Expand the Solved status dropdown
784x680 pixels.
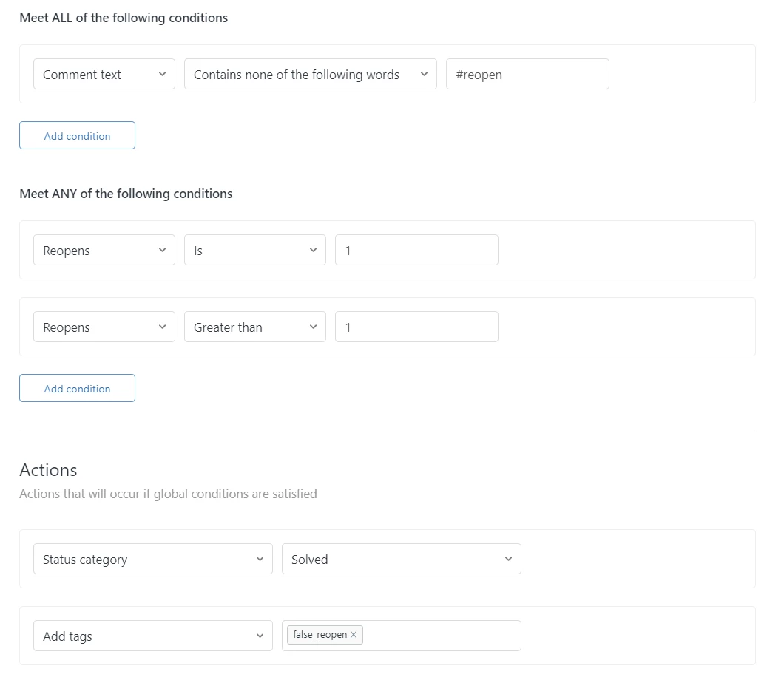click(x=401, y=560)
